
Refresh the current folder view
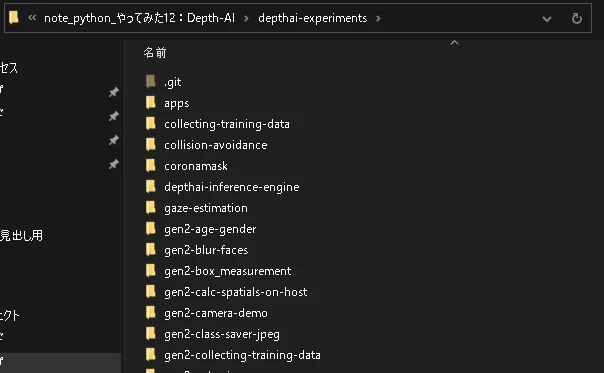tap(577, 18)
